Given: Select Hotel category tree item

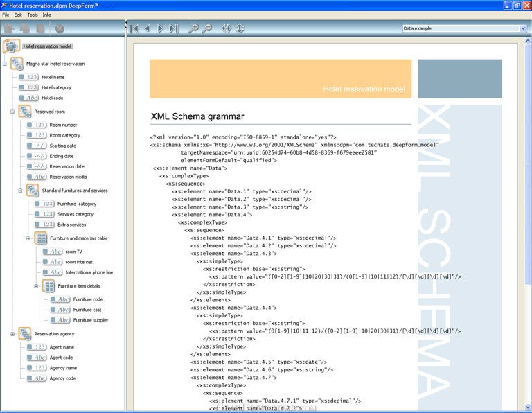Looking at the screenshot, I should pos(56,87).
